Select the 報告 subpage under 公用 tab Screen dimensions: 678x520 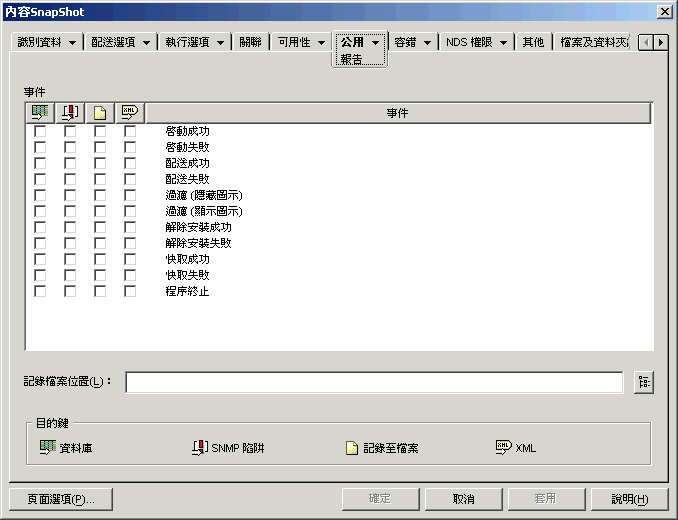click(351, 59)
